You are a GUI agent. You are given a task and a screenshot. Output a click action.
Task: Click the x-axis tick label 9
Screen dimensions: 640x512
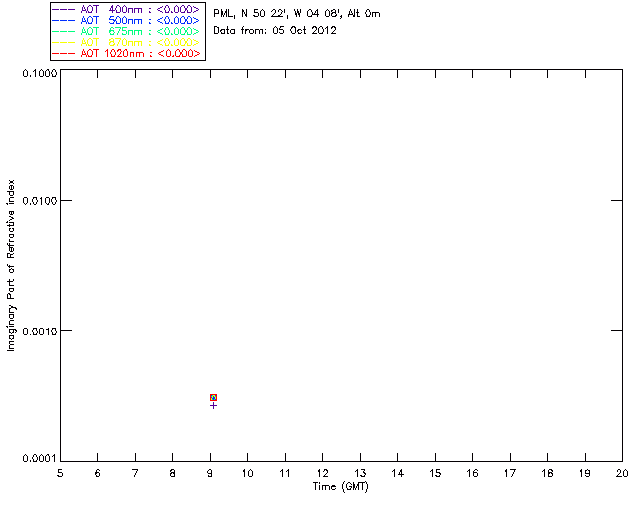point(210,472)
